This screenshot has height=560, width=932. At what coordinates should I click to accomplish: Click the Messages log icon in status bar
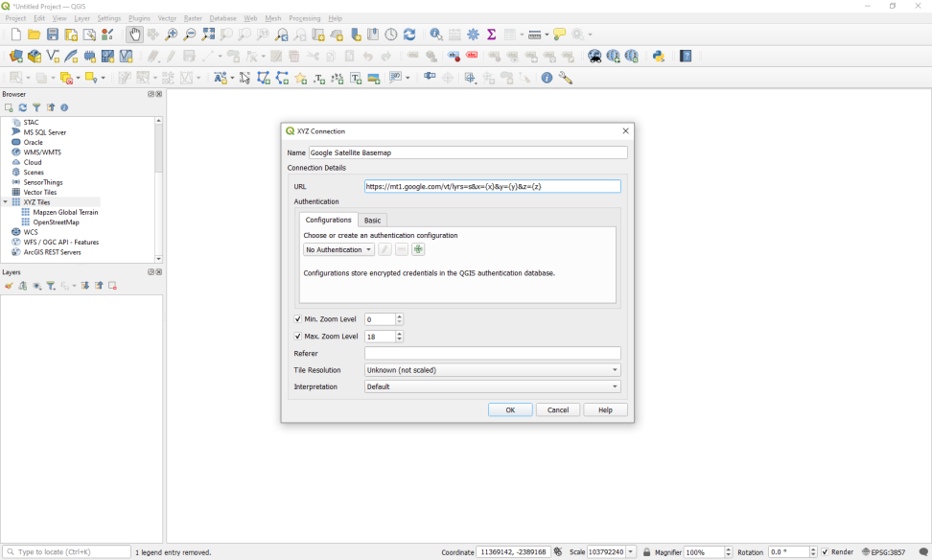(923, 552)
